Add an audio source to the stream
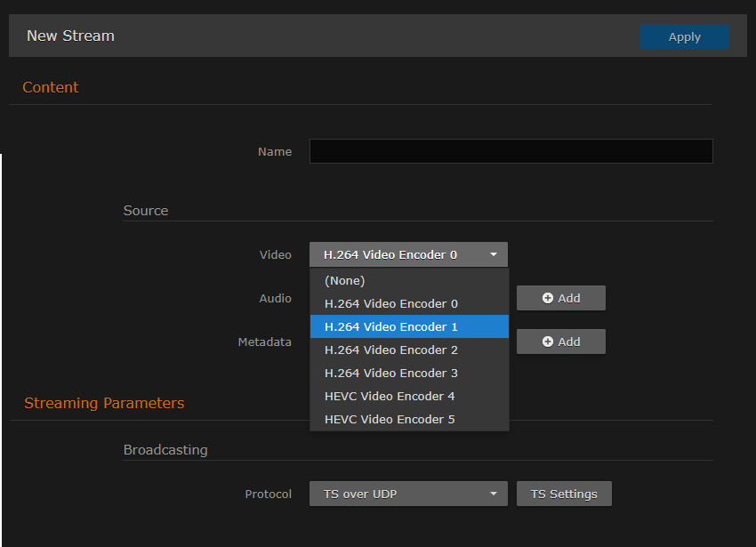The width and height of the screenshot is (756, 547). (560, 298)
